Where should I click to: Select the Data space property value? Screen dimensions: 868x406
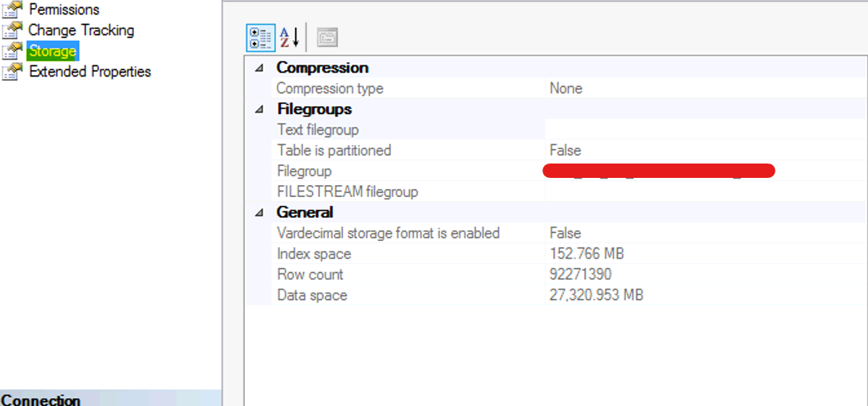click(596, 295)
